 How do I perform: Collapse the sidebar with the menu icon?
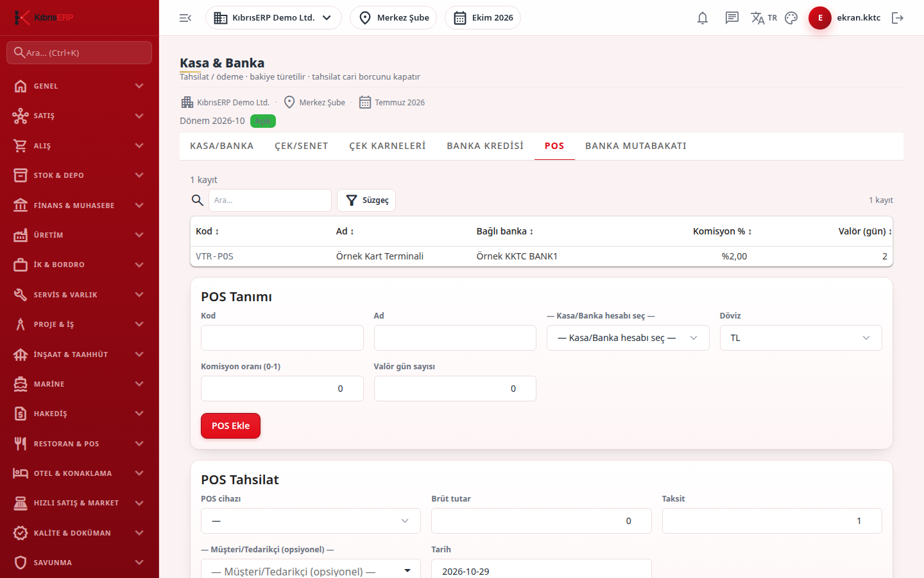185,18
